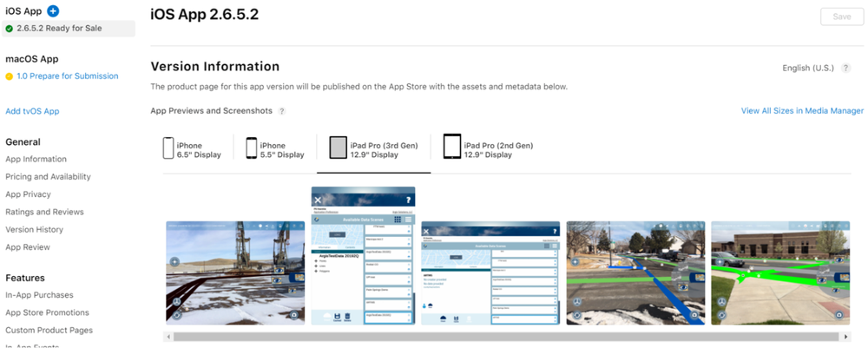This screenshot has height=348, width=868.
Task: Click the Version Information heading
Action: (x=214, y=67)
